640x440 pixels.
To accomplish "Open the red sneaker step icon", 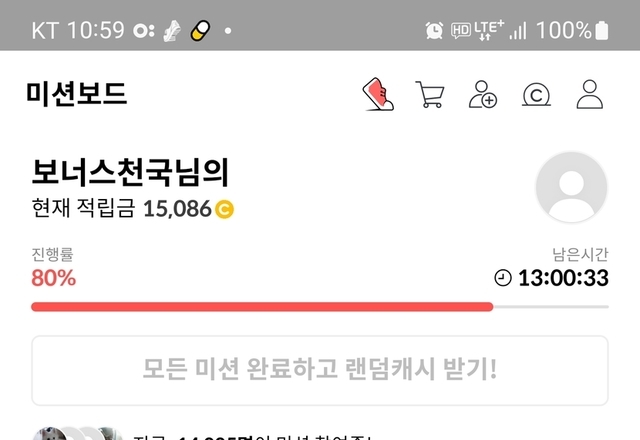I will [378, 94].
